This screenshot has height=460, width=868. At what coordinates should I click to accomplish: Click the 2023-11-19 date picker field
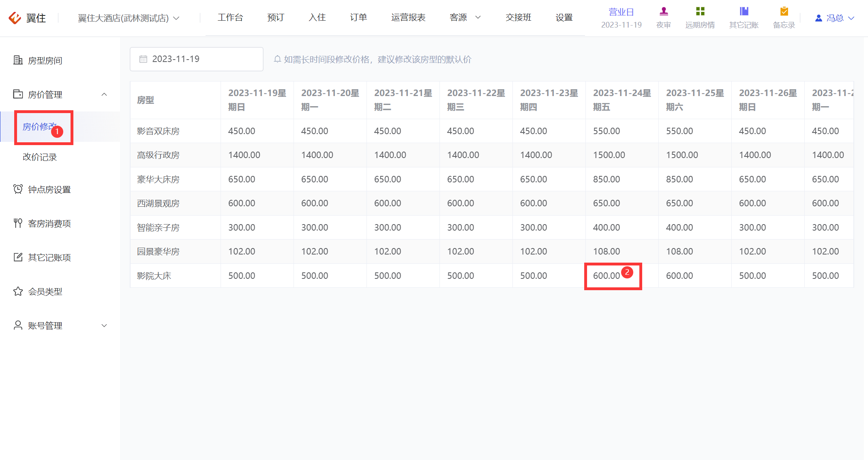point(197,59)
